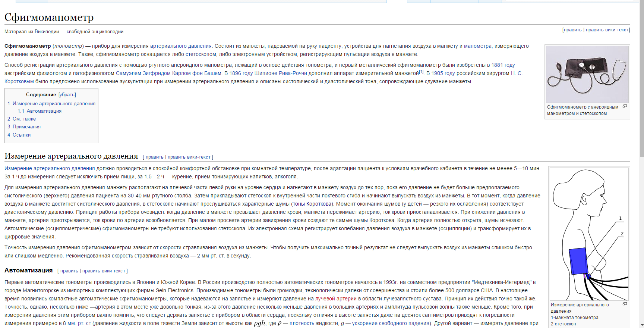Click 'править' next to 'Измерение артериального давления' heading
644x328 pixels.
(154, 157)
